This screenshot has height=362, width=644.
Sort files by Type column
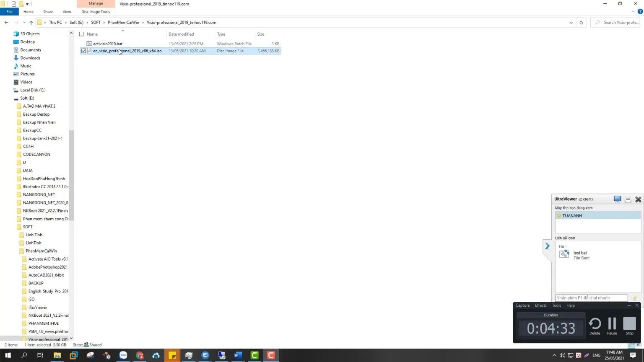(x=221, y=34)
